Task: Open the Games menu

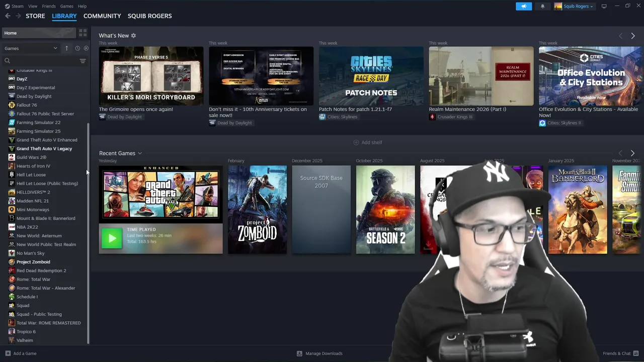Action: coord(66,6)
